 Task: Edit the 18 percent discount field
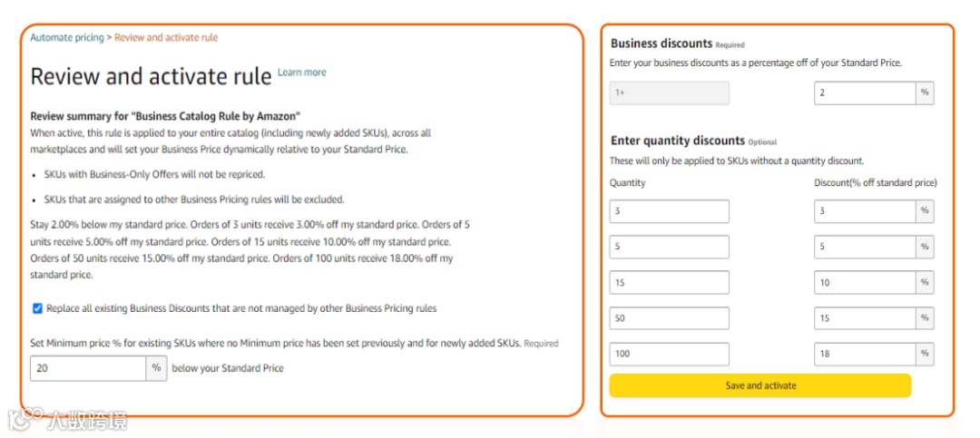click(865, 354)
